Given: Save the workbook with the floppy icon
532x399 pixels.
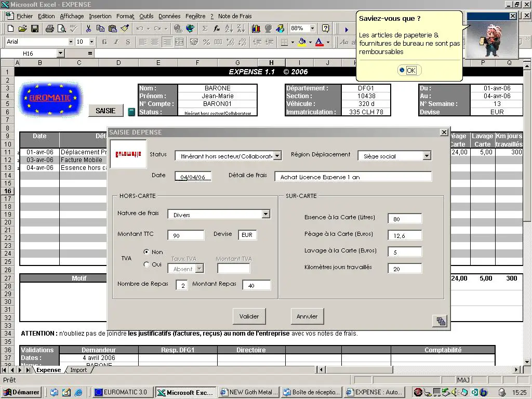Looking at the screenshot, I should pos(35,29).
